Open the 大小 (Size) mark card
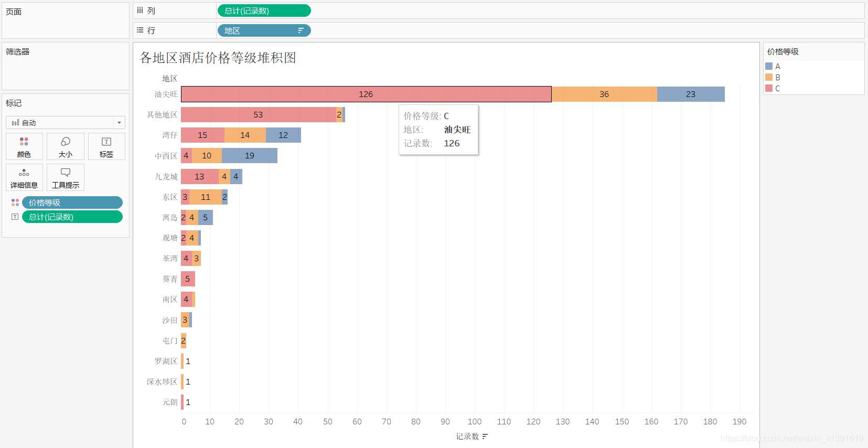Image resolution: width=868 pixels, height=448 pixels. point(66,146)
